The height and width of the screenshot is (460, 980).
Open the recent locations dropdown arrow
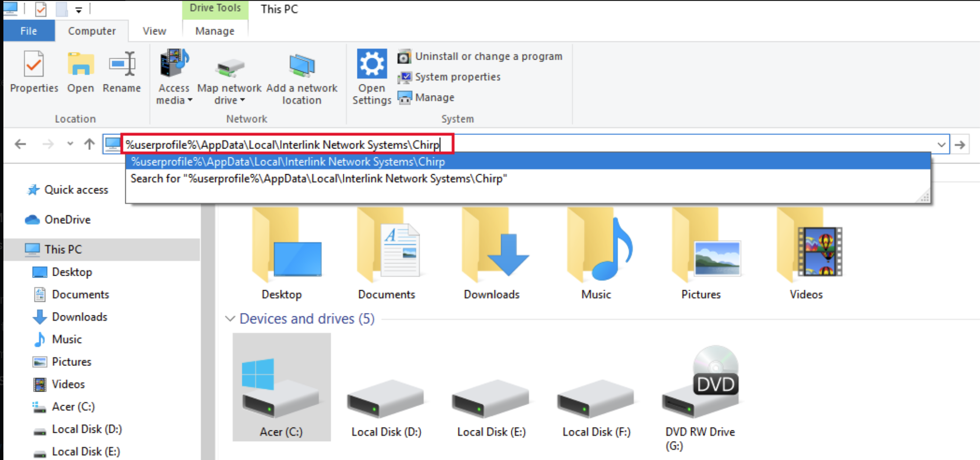point(70,144)
